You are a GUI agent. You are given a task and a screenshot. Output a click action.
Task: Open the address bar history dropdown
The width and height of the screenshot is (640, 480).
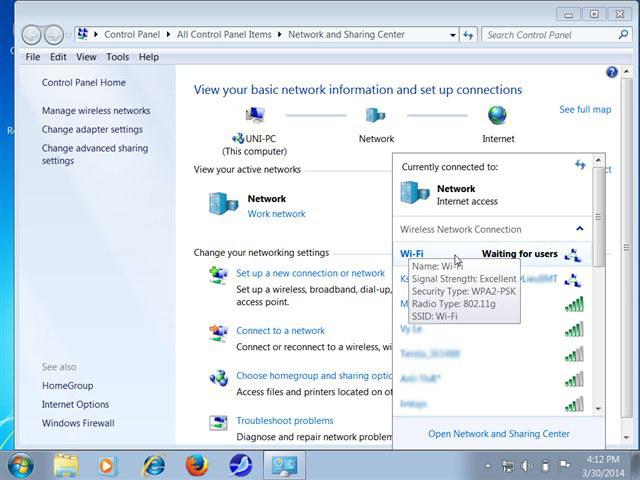pyautogui.click(x=453, y=35)
